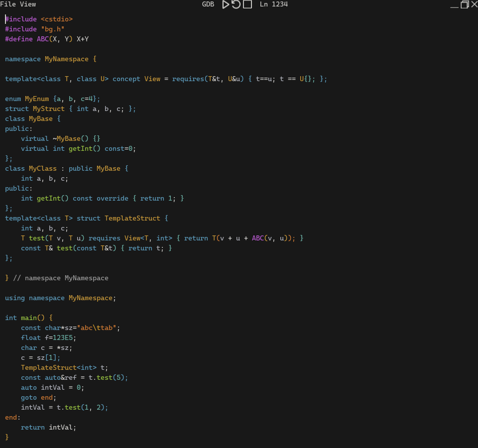Click the virtual ~MyBase() destructor line

60,138
